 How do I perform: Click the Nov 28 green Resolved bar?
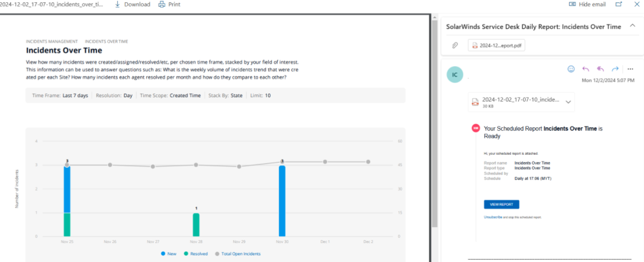click(196, 225)
